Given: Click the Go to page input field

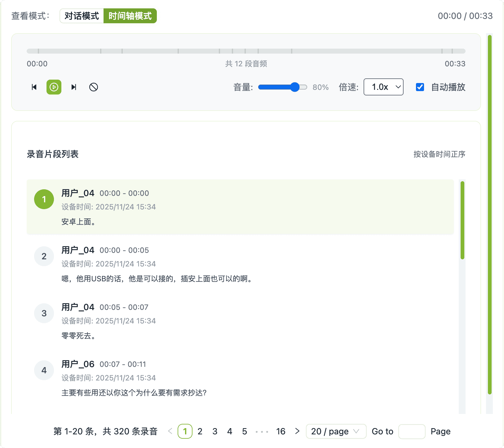Looking at the screenshot, I should coord(412,431).
